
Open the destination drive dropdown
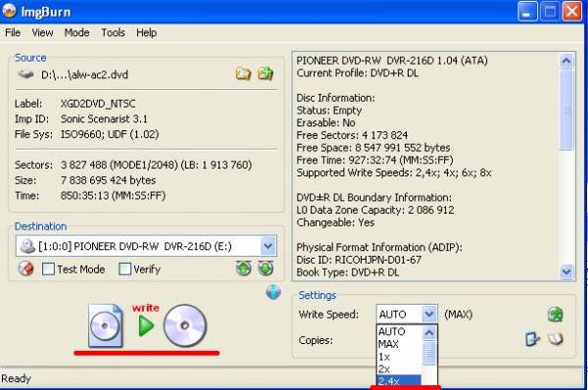coord(268,246)
